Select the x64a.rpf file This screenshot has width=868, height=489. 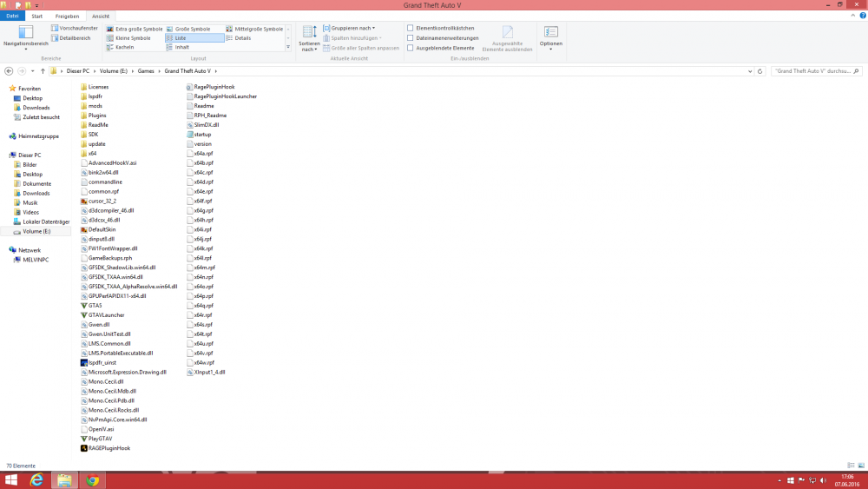tap(203, 154)
